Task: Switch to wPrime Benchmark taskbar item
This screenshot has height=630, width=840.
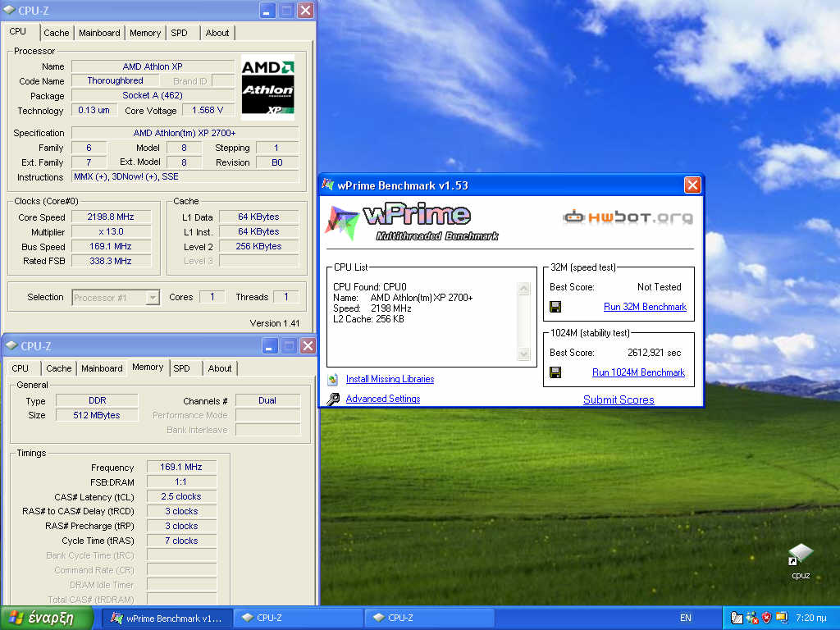Action: click(167, 619)
